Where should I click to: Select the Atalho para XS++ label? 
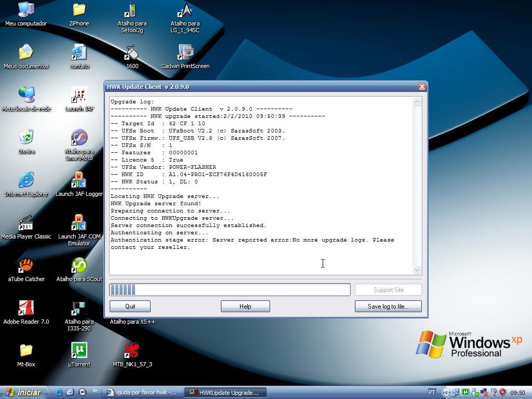[132, 322]
